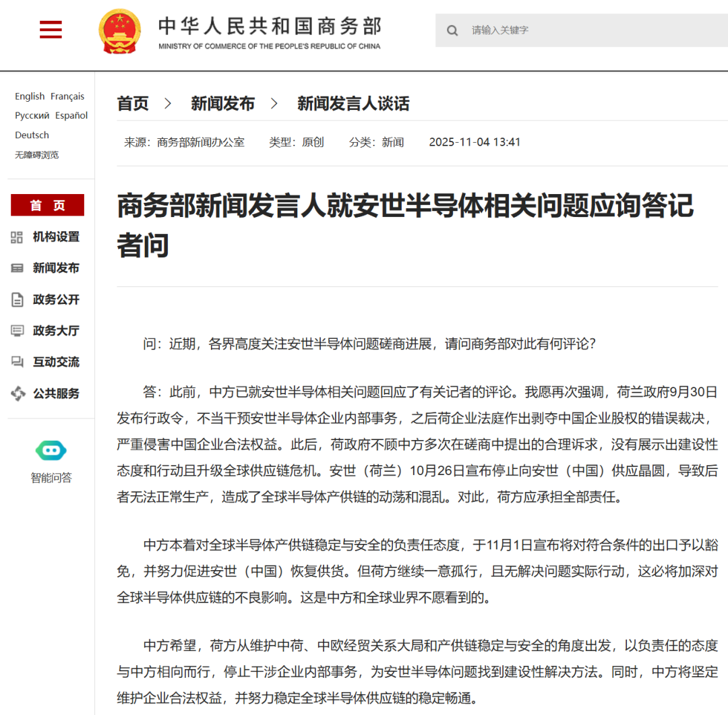
Task: Click the source text 商务部新闻办公室
Action: click(201, 142)
